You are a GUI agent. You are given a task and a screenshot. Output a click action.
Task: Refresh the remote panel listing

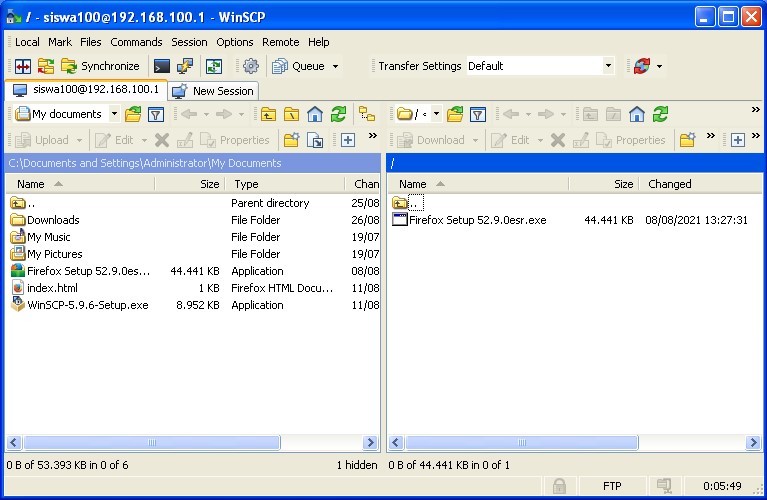(660, 114)
